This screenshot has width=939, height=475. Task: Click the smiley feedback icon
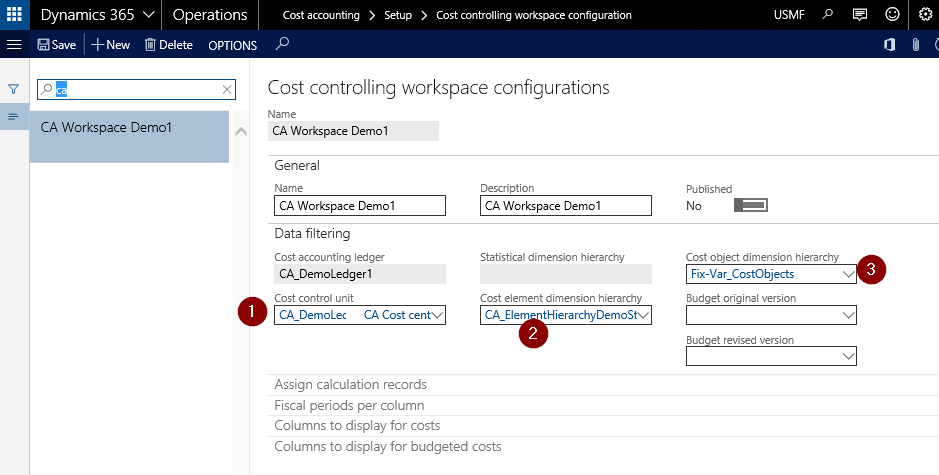(892, 15)
